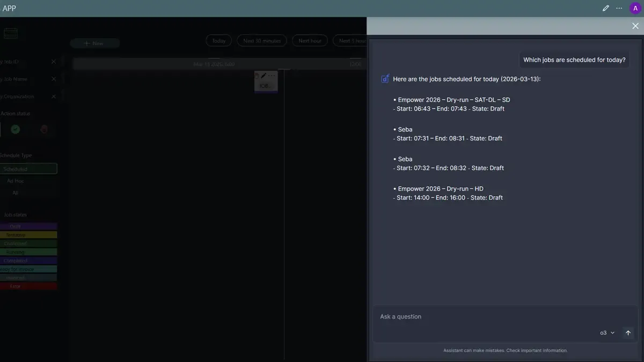Click the "Empower 2026 – Dry-run – SAT-DL – SD" job entry

click(454, 100)
